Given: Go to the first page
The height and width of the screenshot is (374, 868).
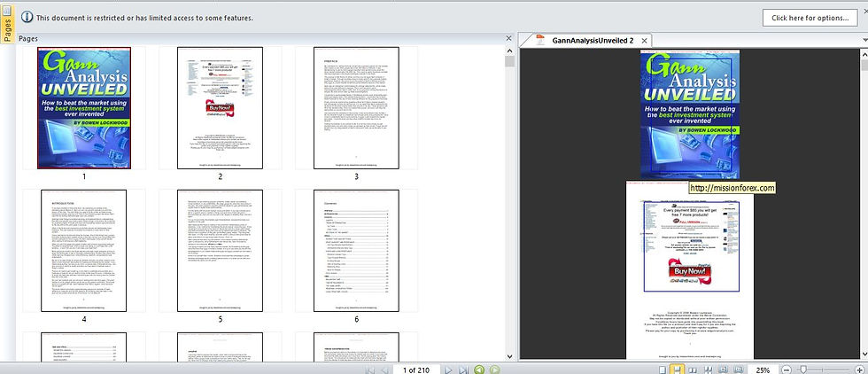Looking at the screenshot, I should pyautogui.click(x=370, y=370).
